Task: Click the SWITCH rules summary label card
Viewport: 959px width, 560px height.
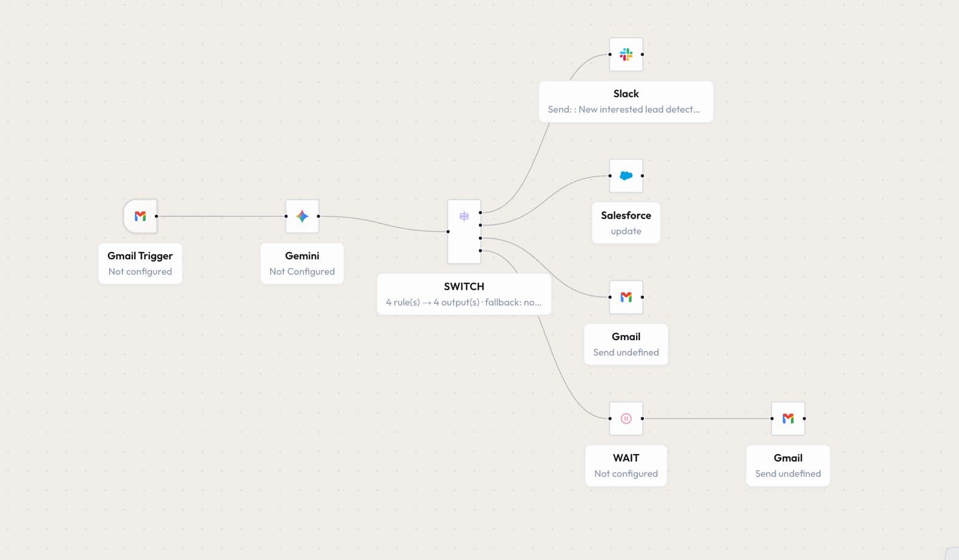Action: (x=464, y=294)
